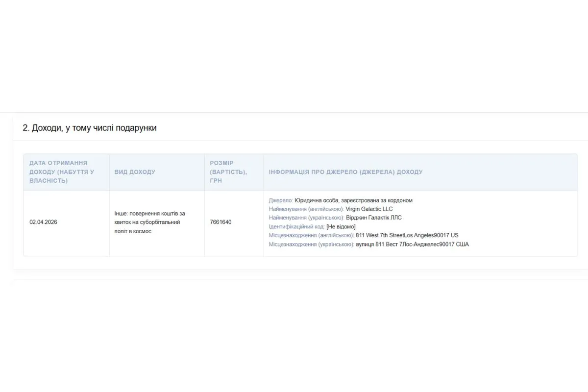Click the "Найменування (англійською):" label

pyautogui.click(x=306, y=209)
